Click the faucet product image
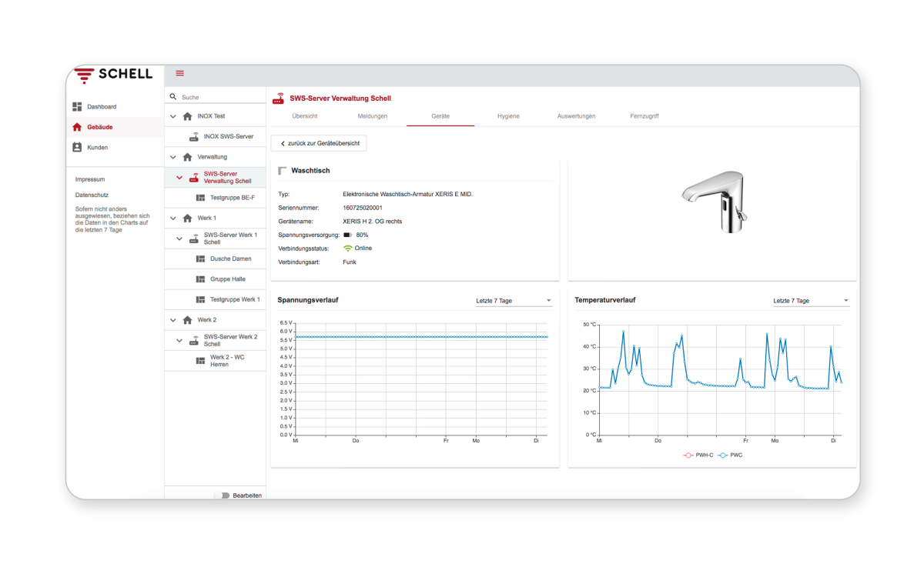The image size is (924, 564). [713, 202]
